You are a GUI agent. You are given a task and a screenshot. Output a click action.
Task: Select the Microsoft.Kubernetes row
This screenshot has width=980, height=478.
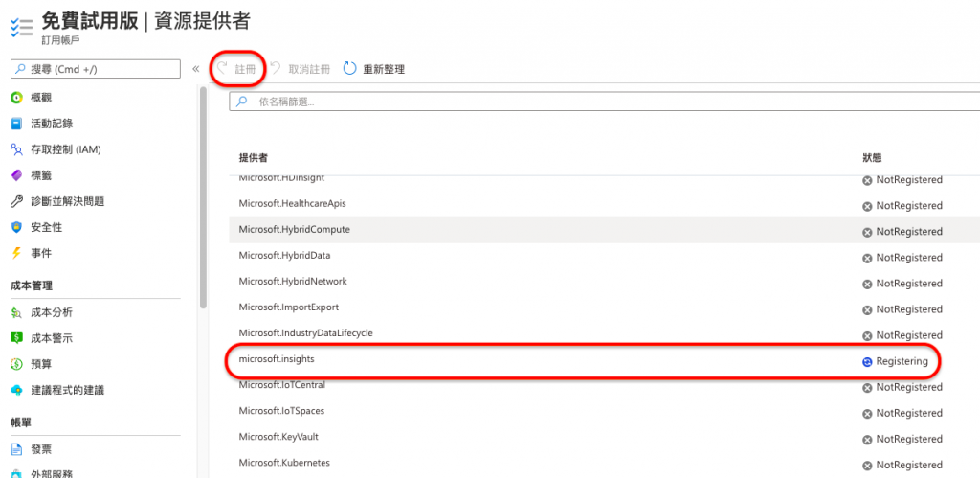click(x=605, y=465)
